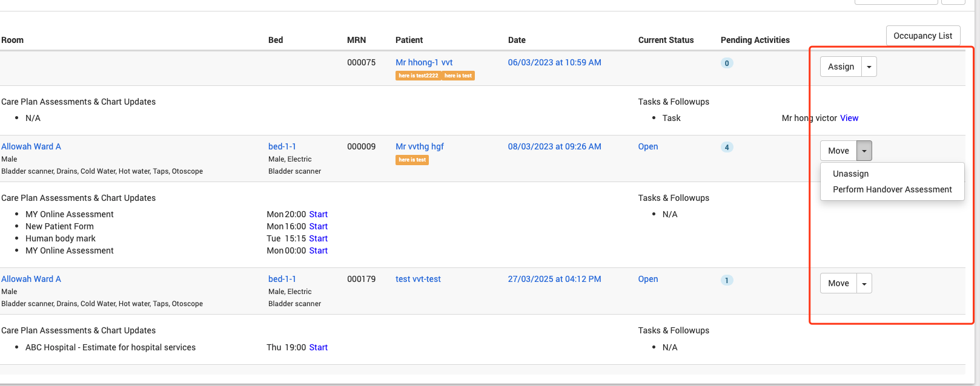Click the pending activities badge showing 1
The width and height of the screenshot is (980, 386).
pos(727,280)
